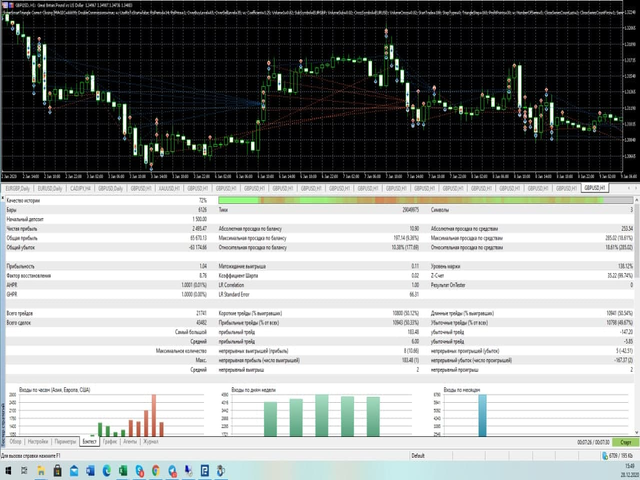
Task: Click the Старт button in the tester
Action: [x=625, y=442]
